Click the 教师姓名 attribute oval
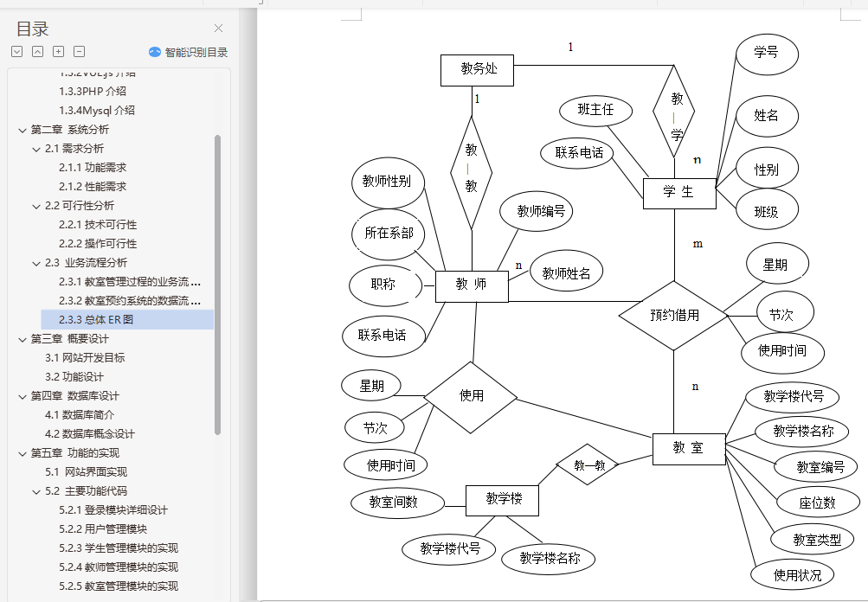 point(566,271)
